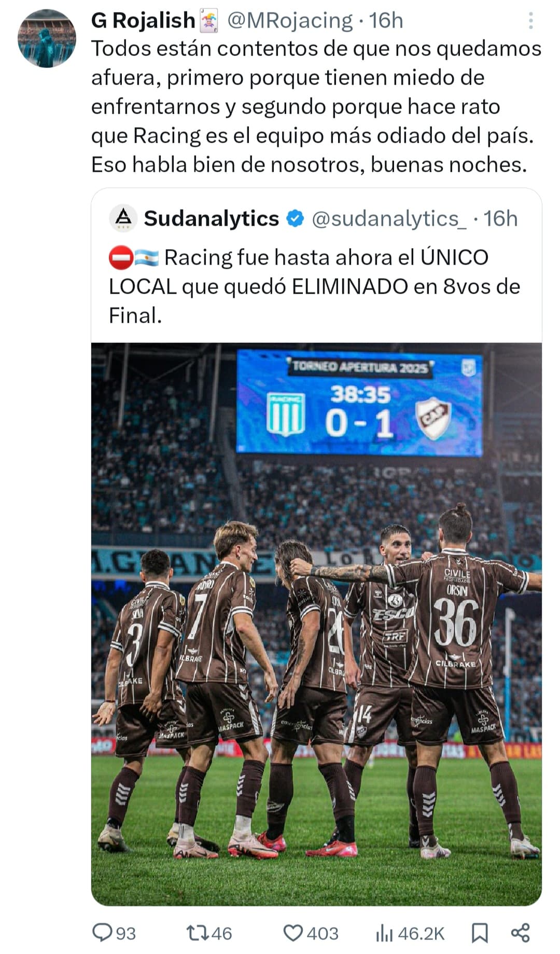This screenshot has height=954, width=560.
Task: Open the quoted tweet text about Racing
Action: [314, 286]
